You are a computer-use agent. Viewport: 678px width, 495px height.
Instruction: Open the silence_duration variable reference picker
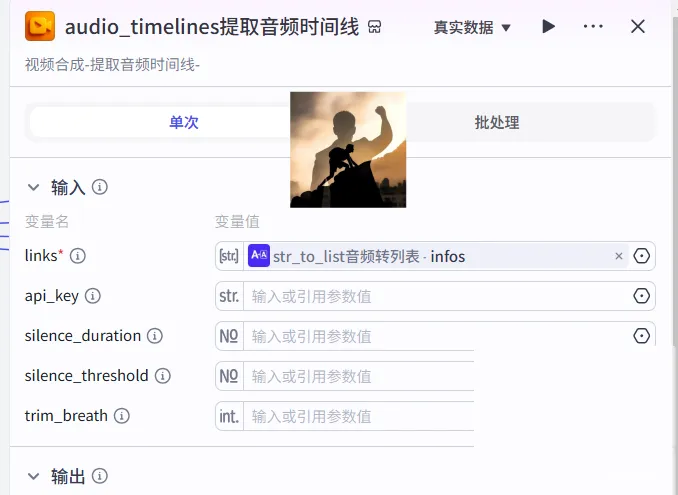coord(641,336)
